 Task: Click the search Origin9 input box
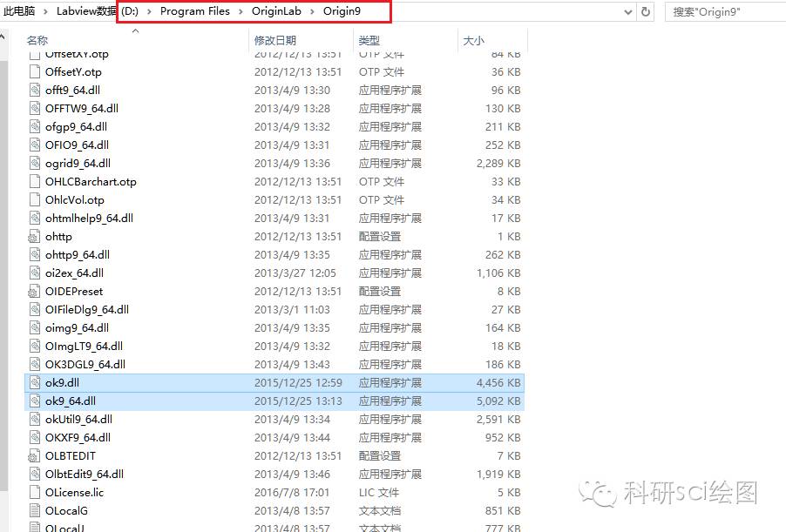pyautogui.click(x=725, y=12)
